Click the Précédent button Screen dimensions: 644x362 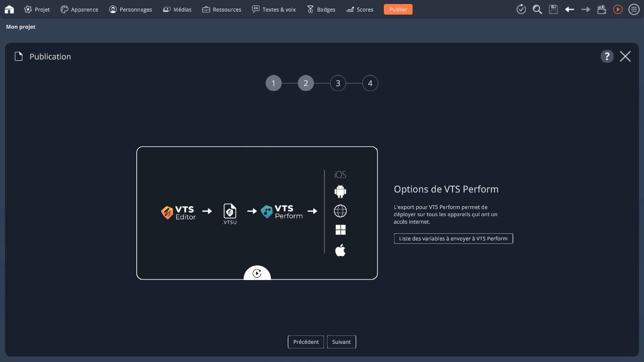point(306,342)
